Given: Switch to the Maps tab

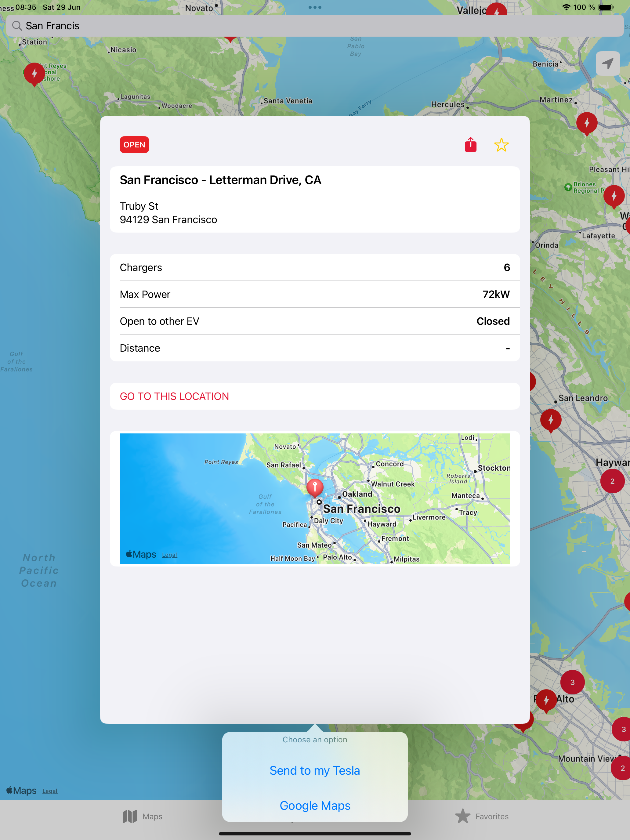Looking at the screenshot, I should coord(143,816).
